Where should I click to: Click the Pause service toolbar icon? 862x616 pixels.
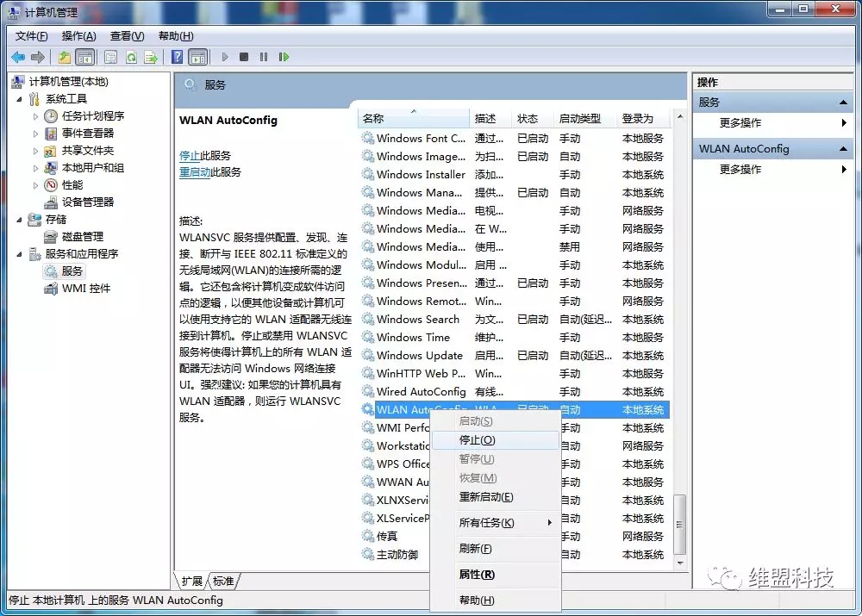pyautogui.click(x=264, y=57)
